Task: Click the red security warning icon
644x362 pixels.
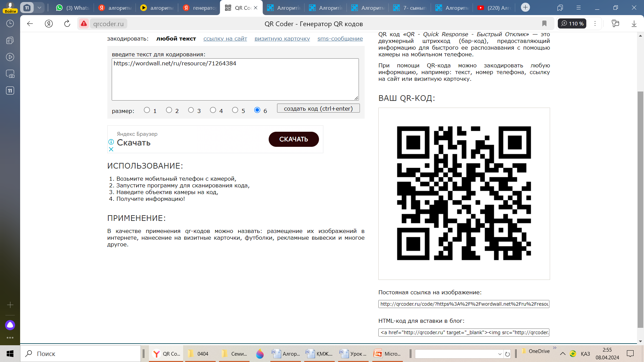Action: pyautogui.click(x=84, y=23)
